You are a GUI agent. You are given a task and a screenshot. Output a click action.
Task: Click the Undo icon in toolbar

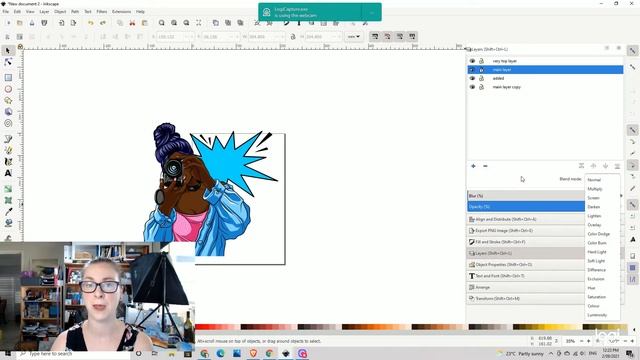tap(91, 23)
